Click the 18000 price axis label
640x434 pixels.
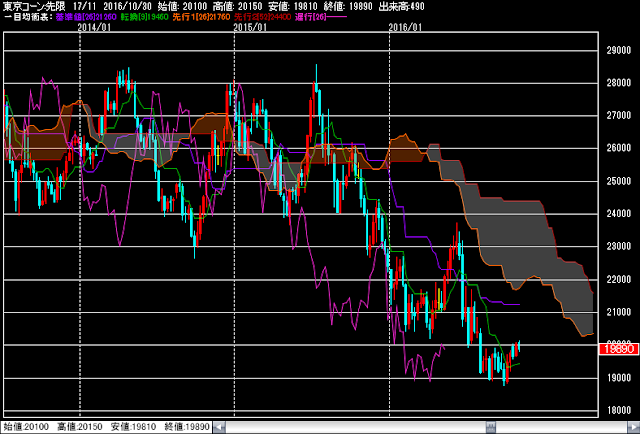[619, 410]
